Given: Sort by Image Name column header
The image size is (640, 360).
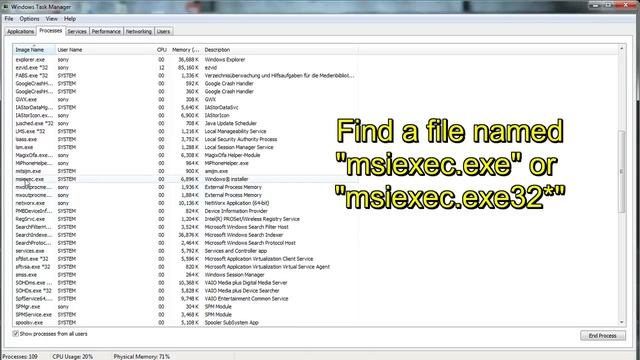Looking at the screenshot, I should click(34, 50).
